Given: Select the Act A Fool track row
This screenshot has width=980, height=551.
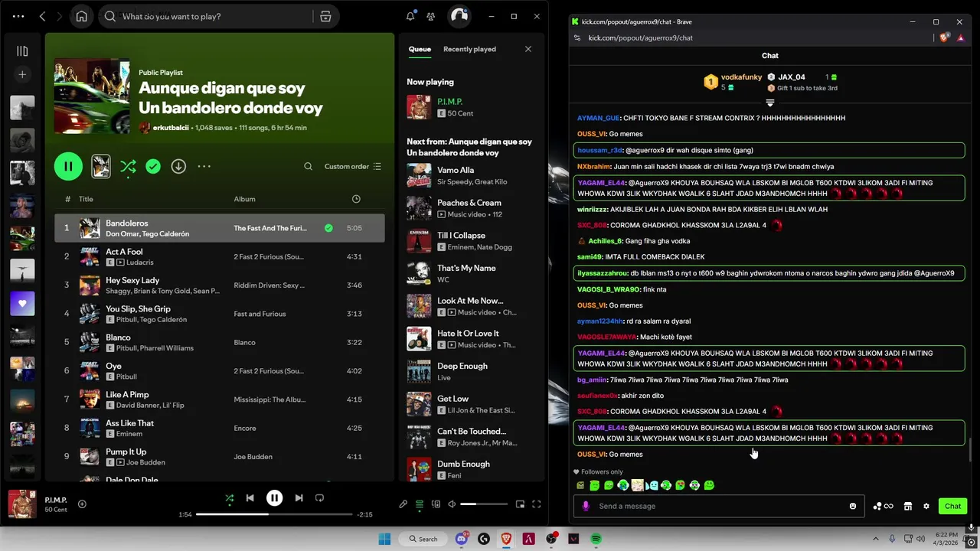Looking at the screenshot, I should 220,256.
